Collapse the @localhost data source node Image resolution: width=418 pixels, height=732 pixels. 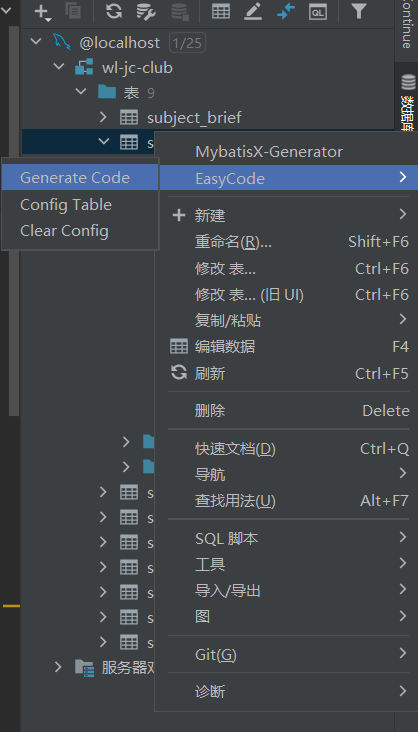[x=35, y=42]
